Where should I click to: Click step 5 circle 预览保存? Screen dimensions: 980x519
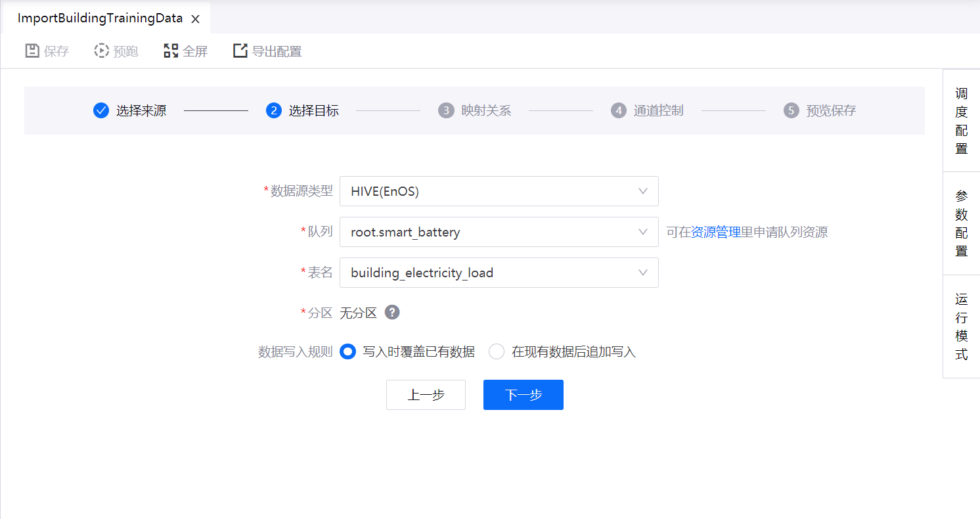pos(791,110)
